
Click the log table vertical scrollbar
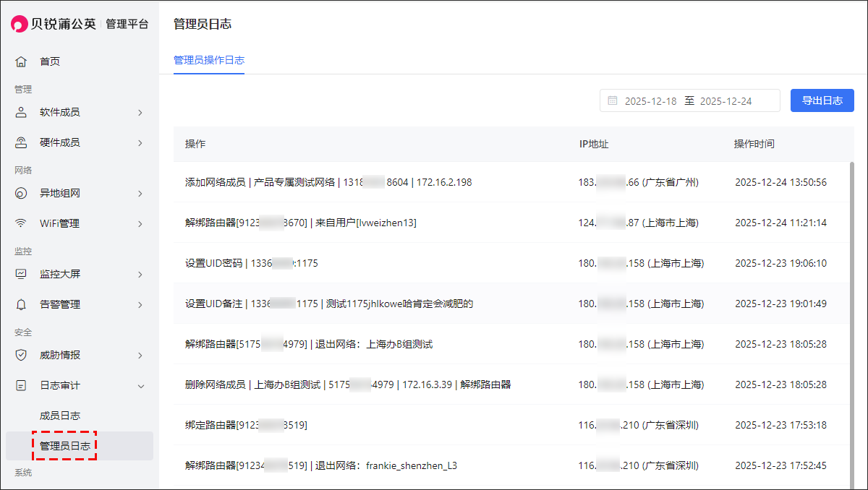point(851,289)
